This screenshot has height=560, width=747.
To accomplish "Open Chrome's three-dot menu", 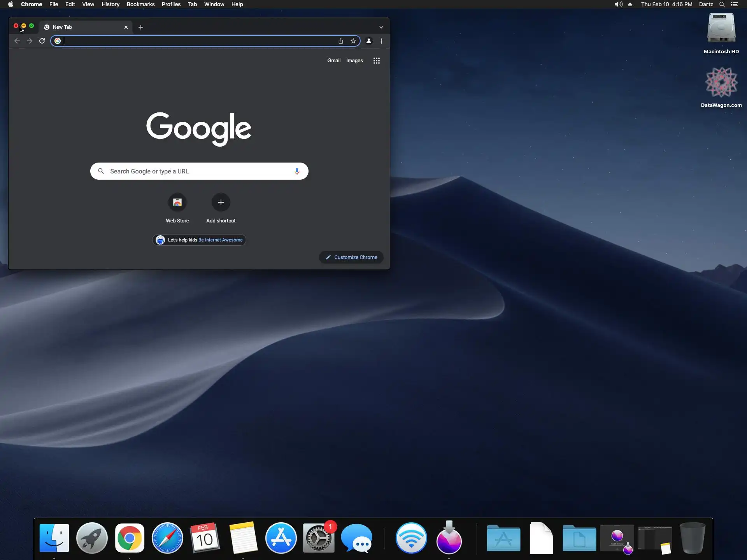I will click(x=381, y=41).
